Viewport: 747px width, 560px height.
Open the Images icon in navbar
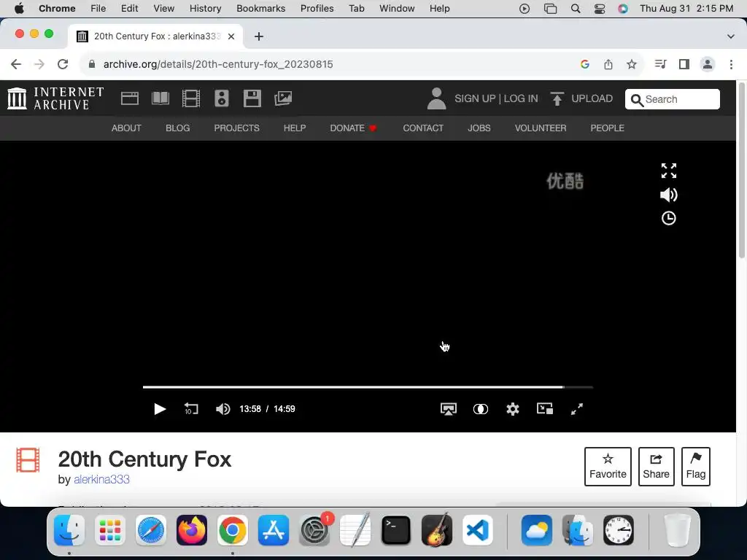point(283,98)
